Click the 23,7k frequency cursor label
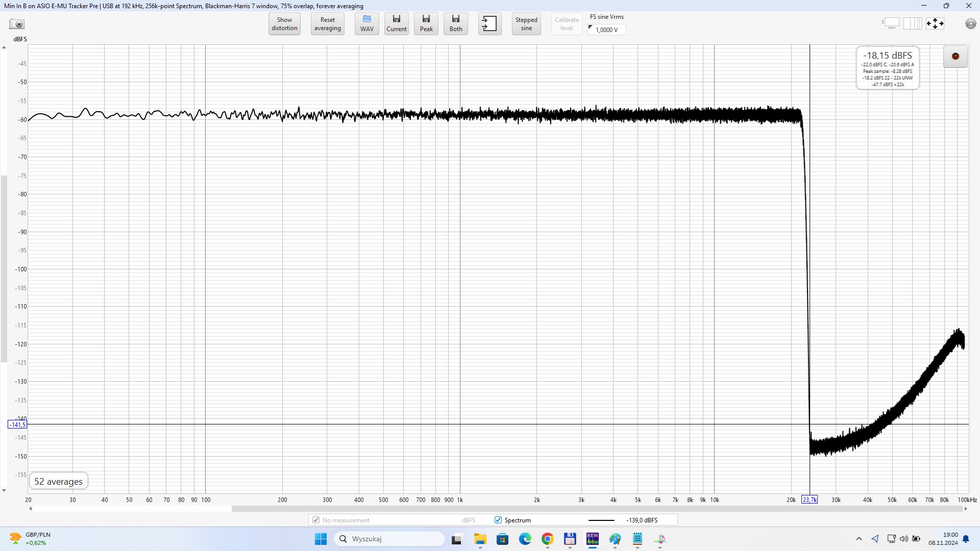Image resolution: width=980 pixels, height=551 pixels. [x=810, y=499]
